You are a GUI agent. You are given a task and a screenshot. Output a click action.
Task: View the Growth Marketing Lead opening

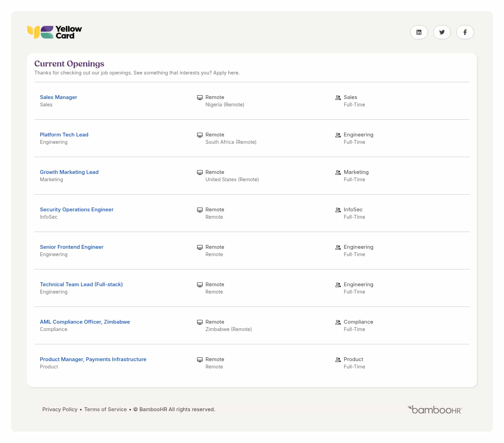[x=69, y=172]
